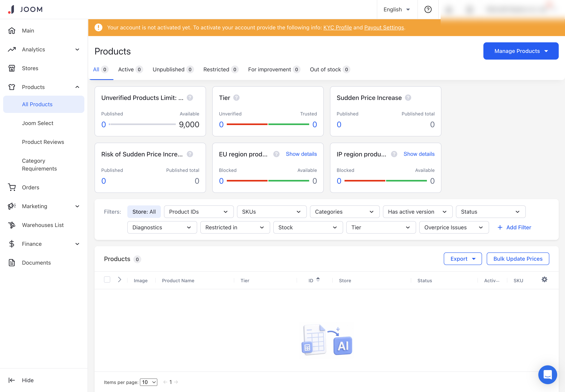Click the Bulk Update Prices button
This screenshot has height=392, width=565.
[518, 259]
